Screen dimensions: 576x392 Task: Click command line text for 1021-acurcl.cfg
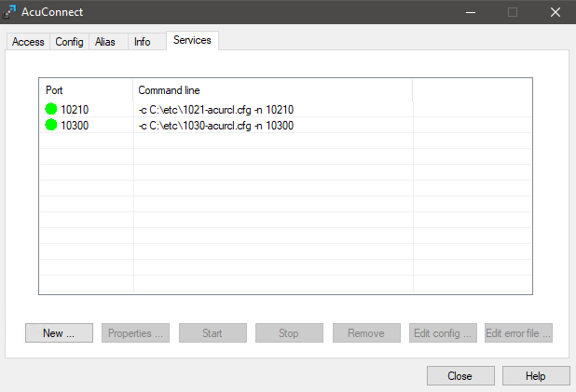[x=215, y=110]
